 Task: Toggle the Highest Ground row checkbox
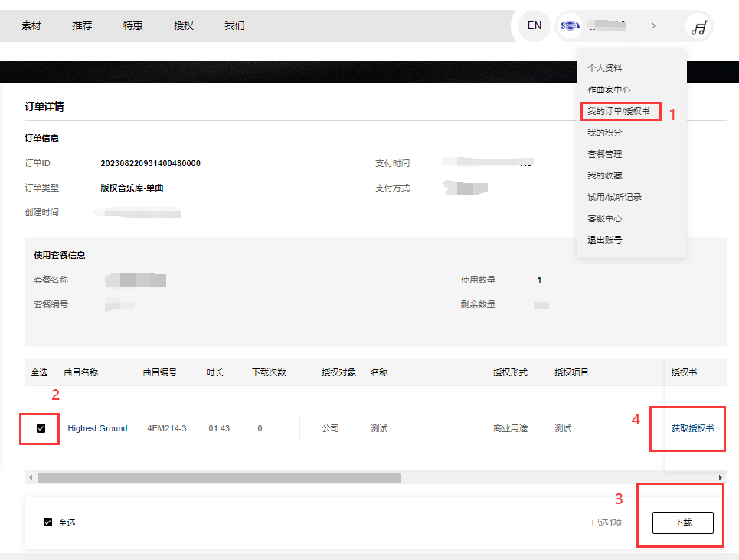(41, 428)
